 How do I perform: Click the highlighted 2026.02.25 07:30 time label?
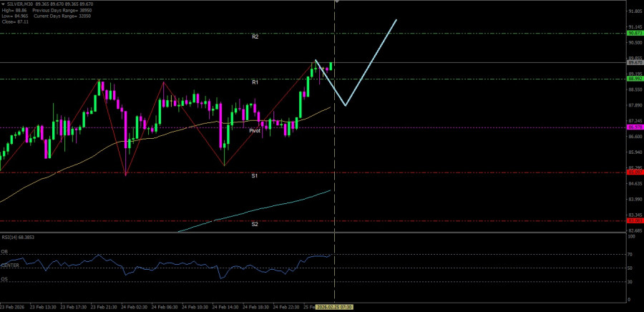coord(334,307)
